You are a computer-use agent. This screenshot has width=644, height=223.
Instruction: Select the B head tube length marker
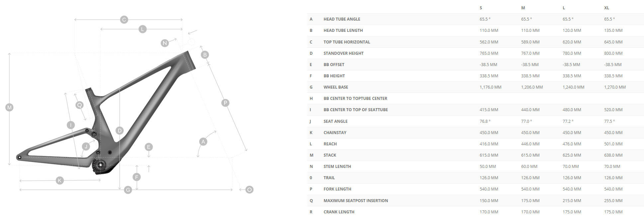point(205,55)
